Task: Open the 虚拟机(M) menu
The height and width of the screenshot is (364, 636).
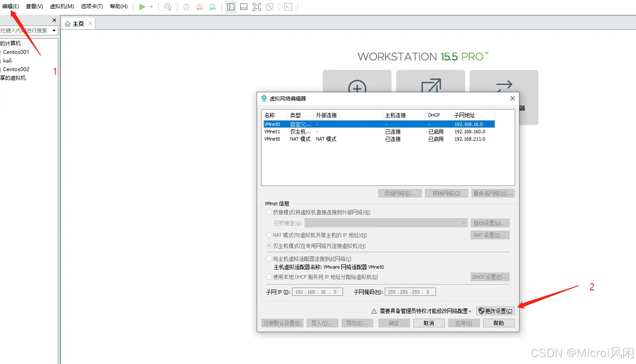Action: (x=62, y=6)
